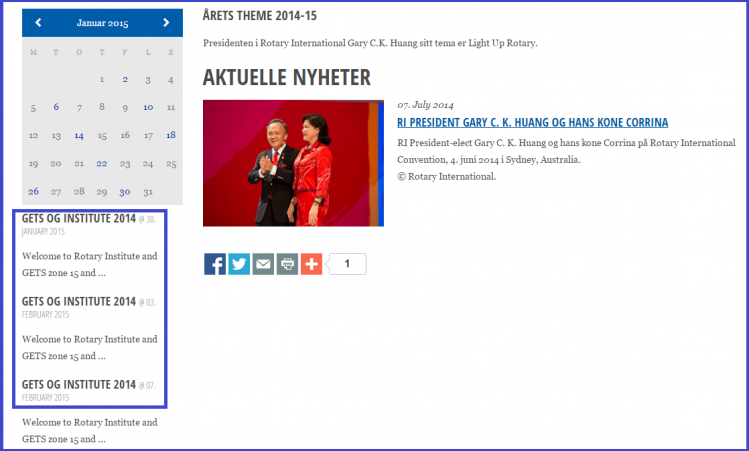Share the news on Facebook
Viewport: 749px width, 451px height.
(215, 264)
